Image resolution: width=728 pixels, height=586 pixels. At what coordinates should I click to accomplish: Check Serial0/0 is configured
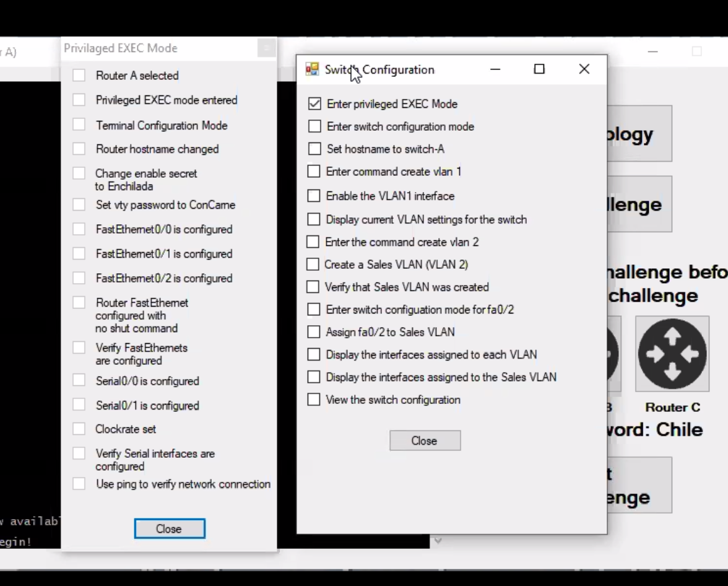(x=79, y=380)
